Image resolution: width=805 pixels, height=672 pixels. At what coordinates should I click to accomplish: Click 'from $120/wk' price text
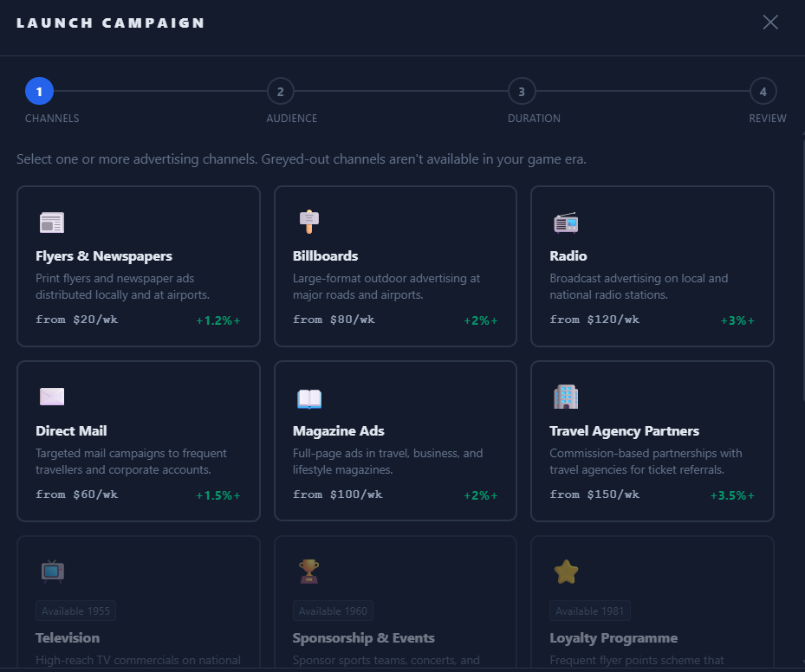594,320
